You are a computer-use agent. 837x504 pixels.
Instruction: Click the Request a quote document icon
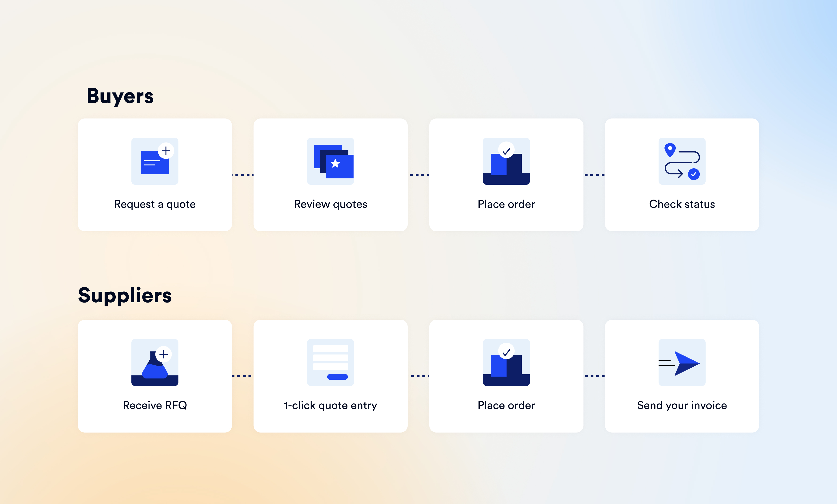coord(154,162)
